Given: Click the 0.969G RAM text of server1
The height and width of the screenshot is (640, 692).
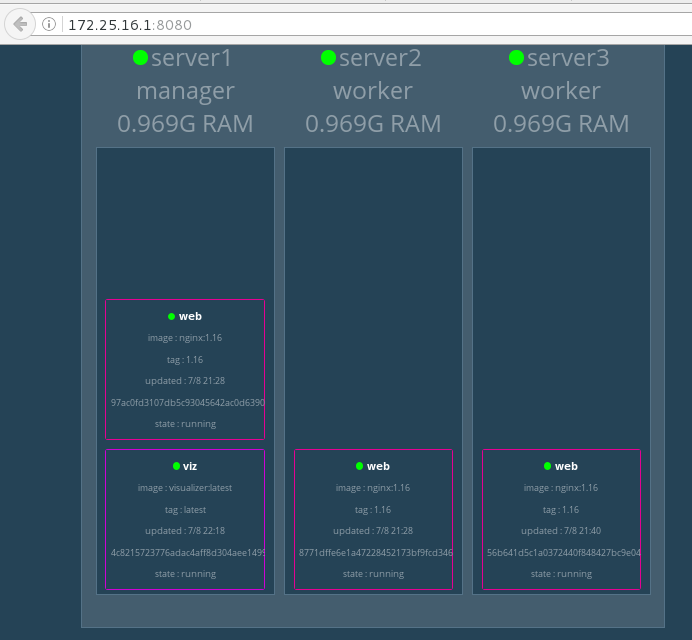Looking at the screenshot, I should pyautogui.click(x=185, y=124).
